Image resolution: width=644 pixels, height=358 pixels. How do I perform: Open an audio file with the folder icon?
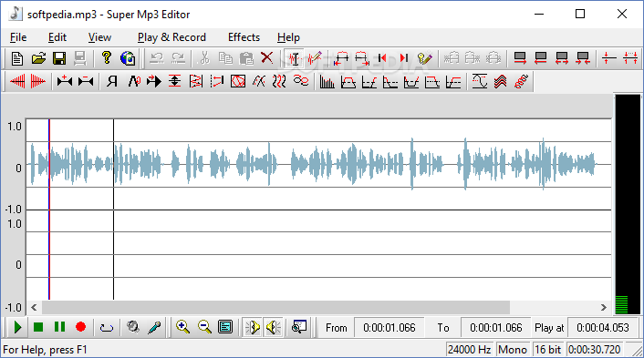(38, 58)
